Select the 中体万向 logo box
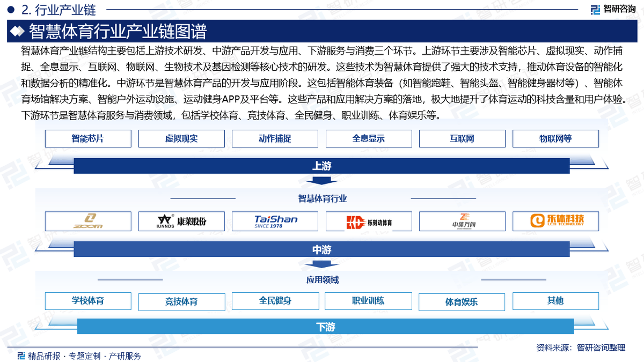 point(462,221)
